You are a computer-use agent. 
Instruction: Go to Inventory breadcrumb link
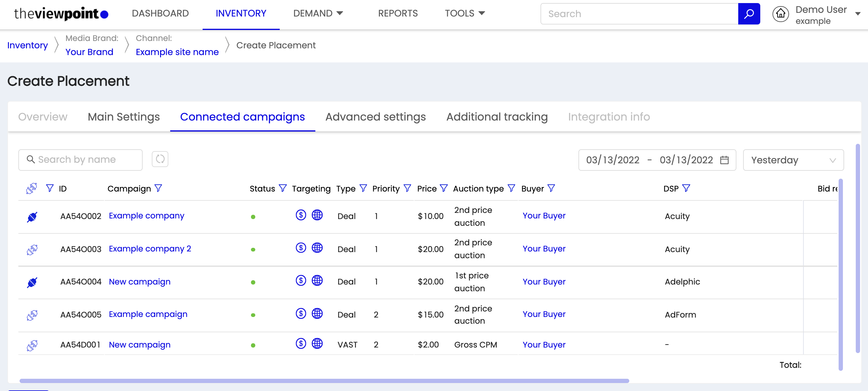point(27,45)
